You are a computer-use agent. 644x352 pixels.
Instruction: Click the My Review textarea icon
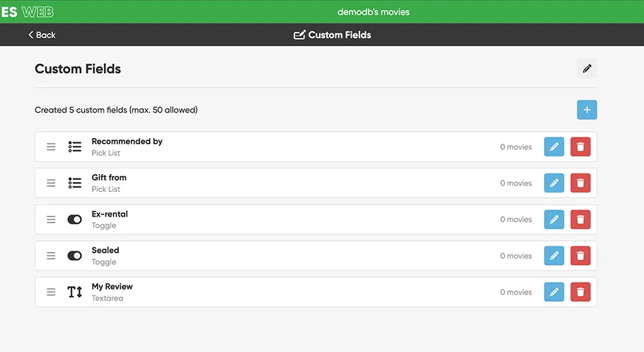pos(75,292)
